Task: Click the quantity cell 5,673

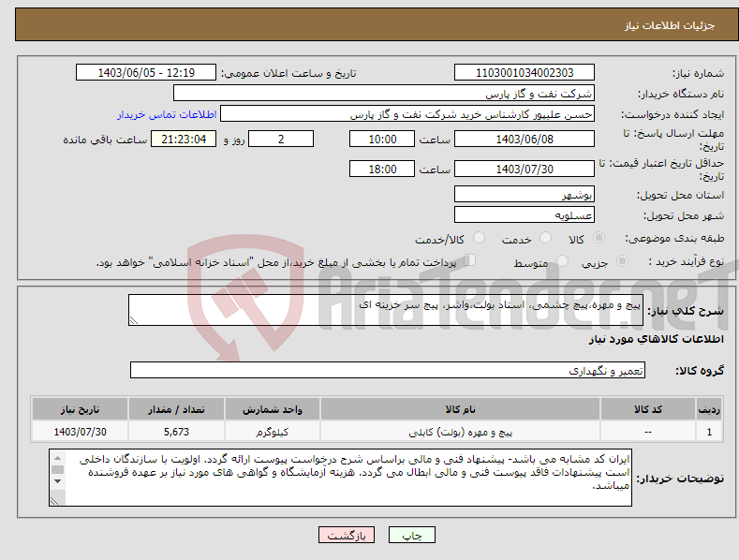Action: 176,432
